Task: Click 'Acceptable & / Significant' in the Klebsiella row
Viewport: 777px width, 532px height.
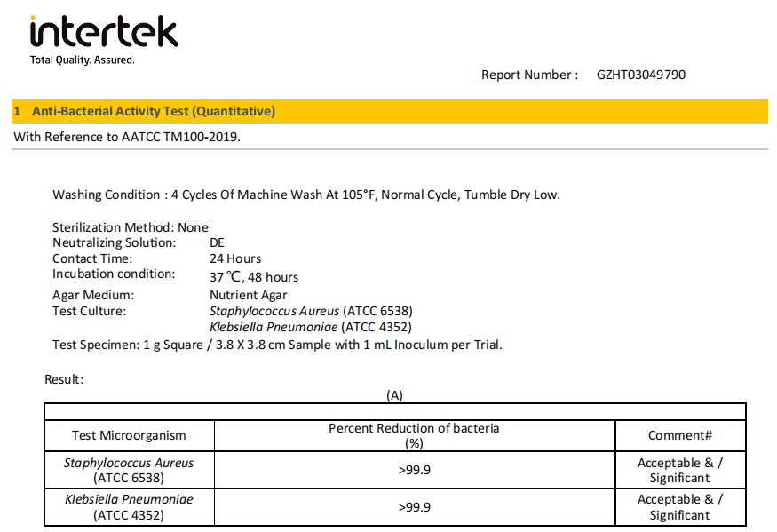Action: 680,507
